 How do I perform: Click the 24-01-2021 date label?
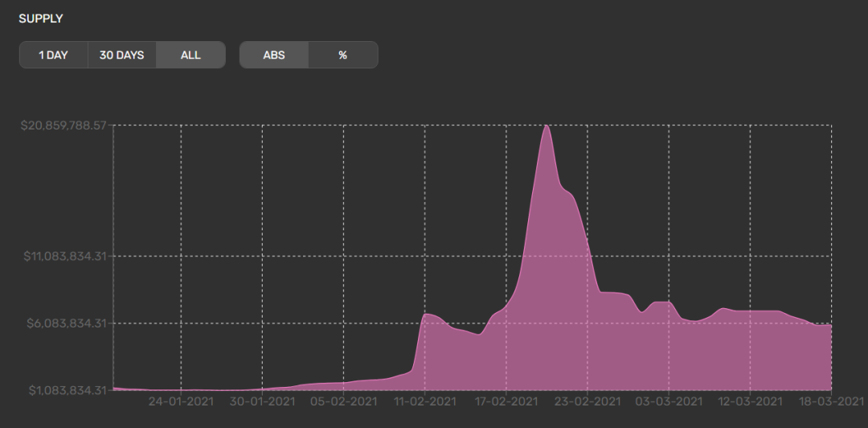[x=181, y=401]
